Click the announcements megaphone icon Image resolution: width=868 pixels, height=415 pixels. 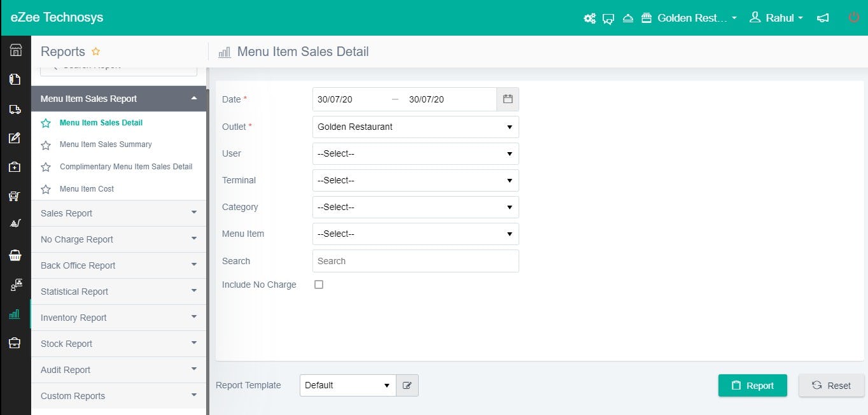(x=823, y=18)
